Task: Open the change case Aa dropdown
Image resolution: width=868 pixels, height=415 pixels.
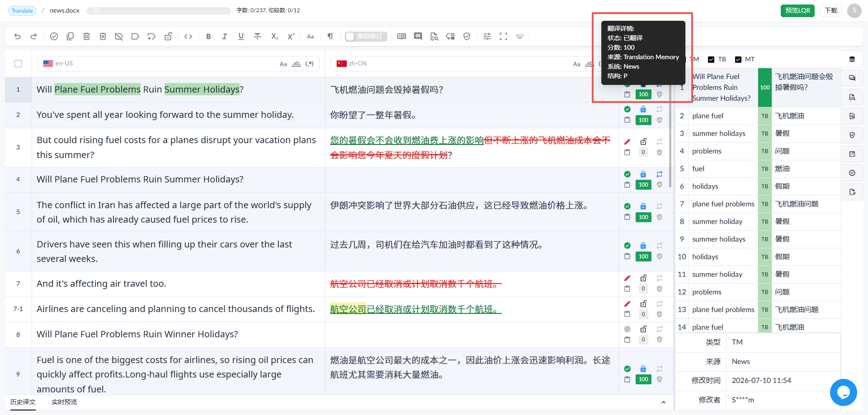Action: [x=310, y=37]
